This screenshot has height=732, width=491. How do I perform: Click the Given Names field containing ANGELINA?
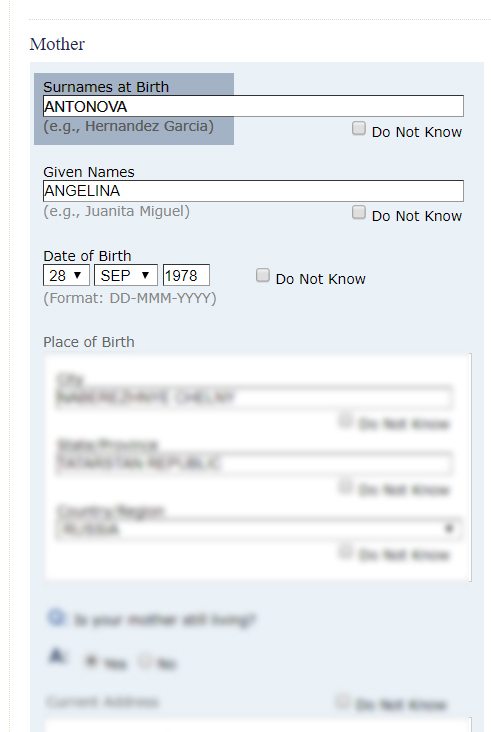tap(253, 191)
